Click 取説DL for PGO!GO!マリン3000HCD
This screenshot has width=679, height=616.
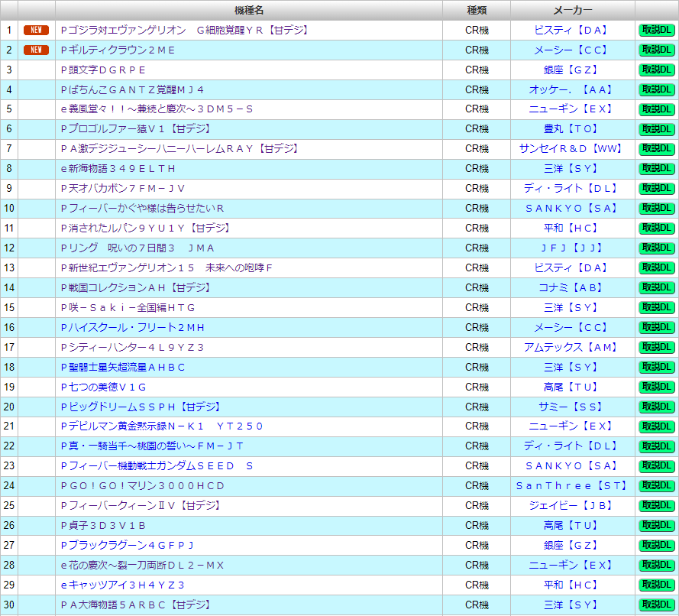point(657,486)
